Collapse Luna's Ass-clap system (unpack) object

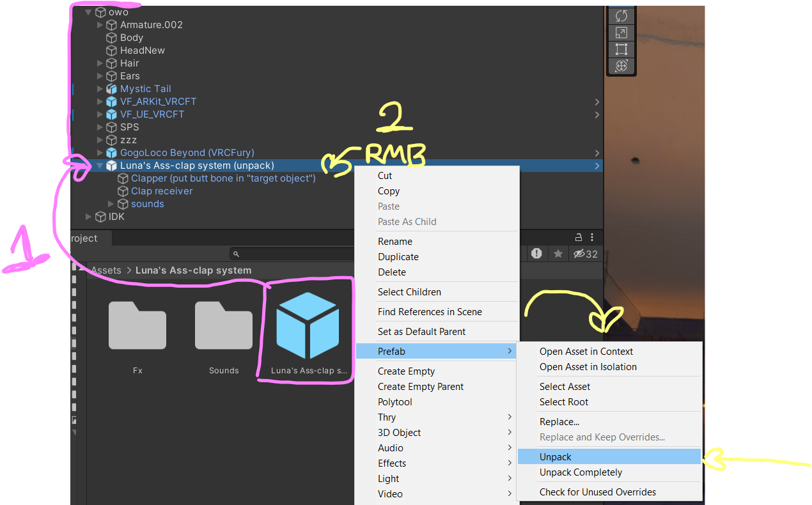100,166
